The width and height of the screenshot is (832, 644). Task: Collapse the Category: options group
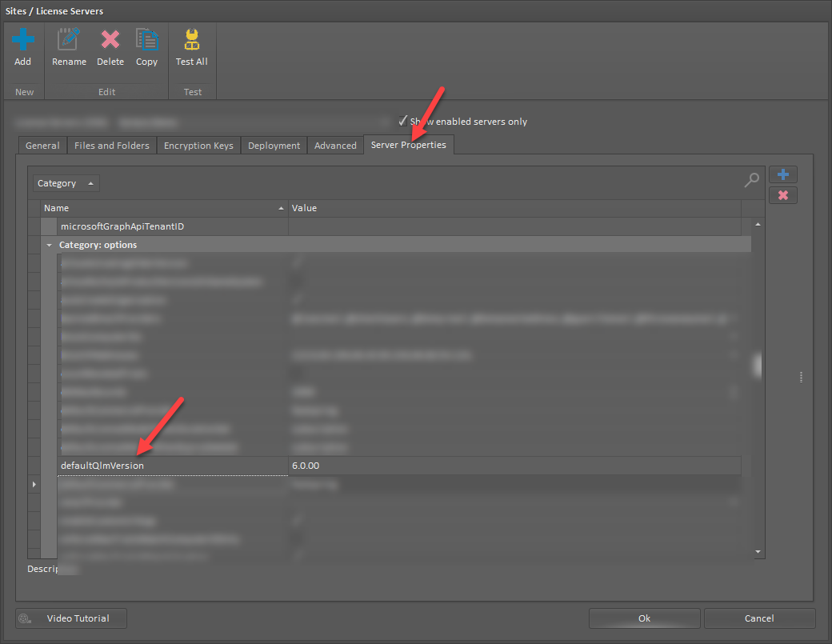pos(50,244)
